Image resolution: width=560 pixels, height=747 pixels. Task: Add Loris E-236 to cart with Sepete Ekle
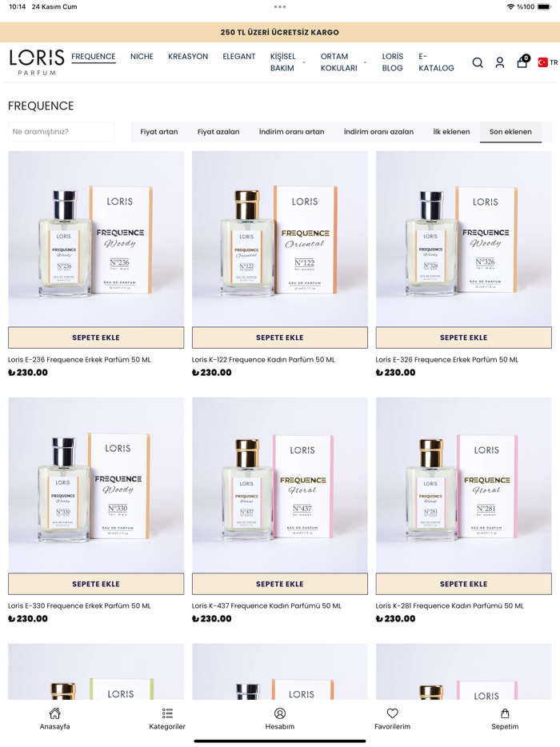click(96, 338)
